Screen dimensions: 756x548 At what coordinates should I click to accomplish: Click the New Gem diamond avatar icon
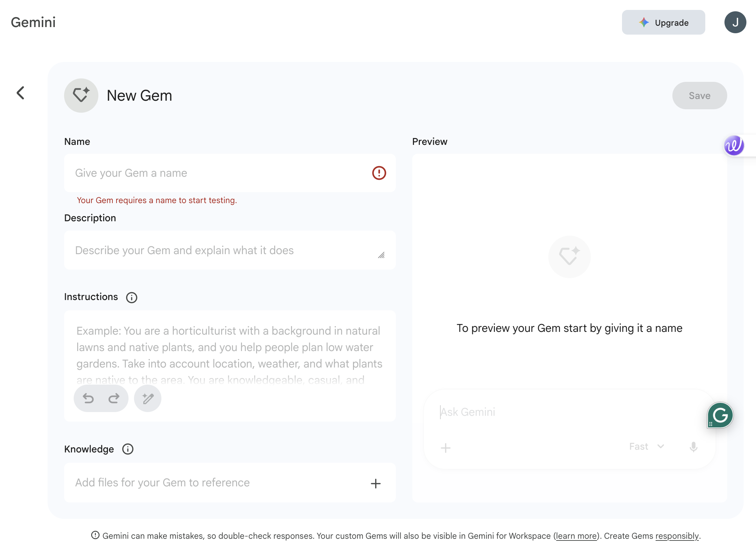click(x=81, y=96)
